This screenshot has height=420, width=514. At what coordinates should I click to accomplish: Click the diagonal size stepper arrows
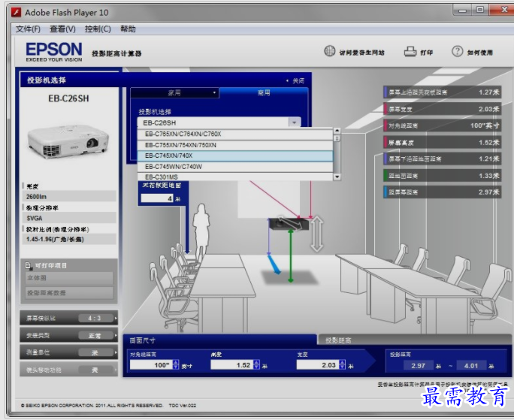click(176, 365)
